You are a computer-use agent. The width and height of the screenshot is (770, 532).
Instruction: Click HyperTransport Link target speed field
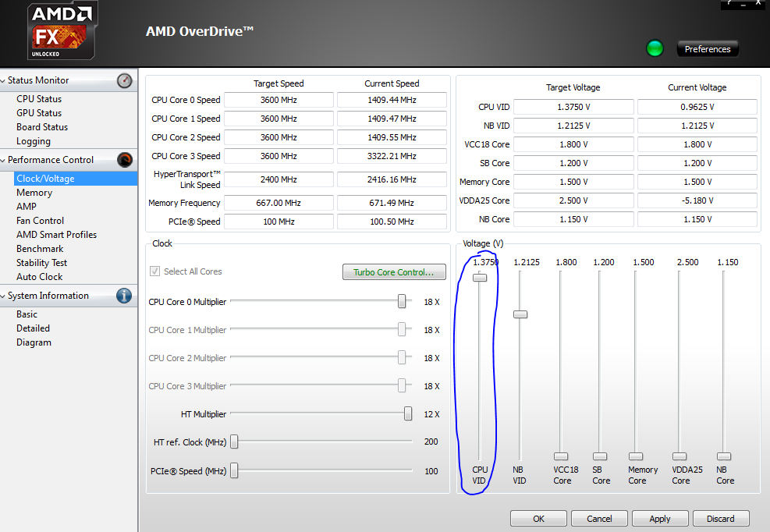pyautogui.click(x=279, y=179)
